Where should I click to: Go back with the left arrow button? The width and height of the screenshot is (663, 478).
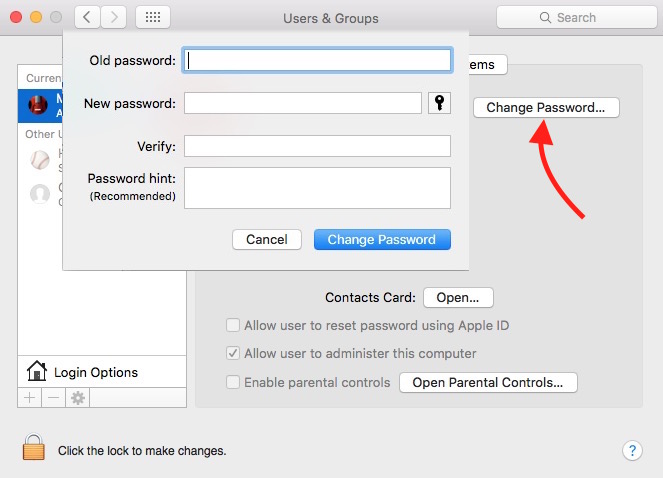tap(87, 17)
